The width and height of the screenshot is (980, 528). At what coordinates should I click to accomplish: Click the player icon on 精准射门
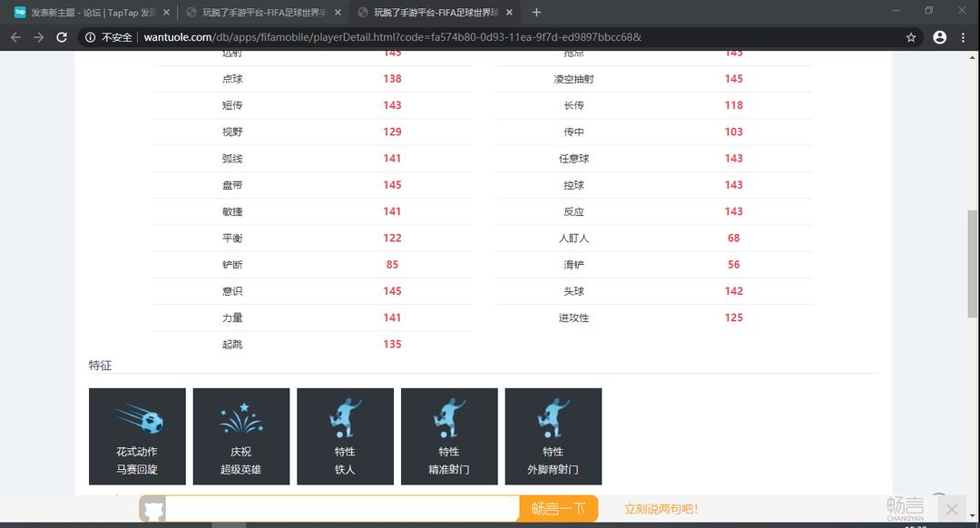(x=449, y=417)
